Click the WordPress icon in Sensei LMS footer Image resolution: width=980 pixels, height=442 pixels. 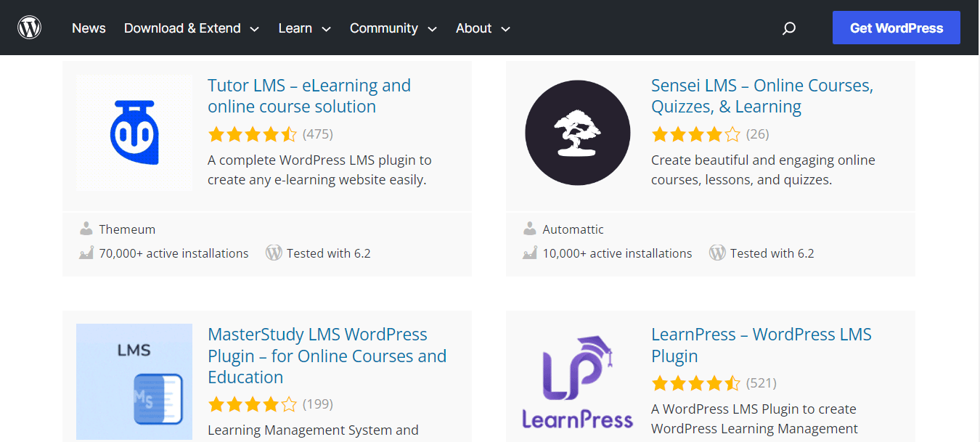717,253
